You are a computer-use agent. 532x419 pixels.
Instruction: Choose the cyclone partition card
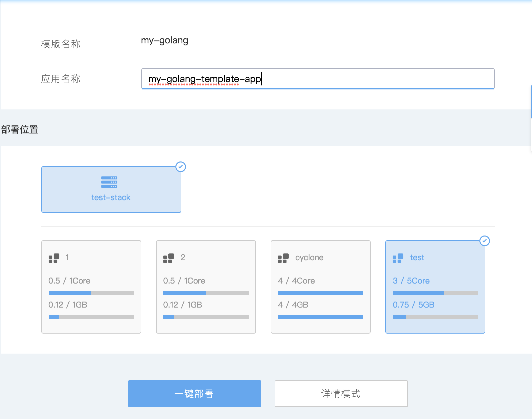(320, 287)
